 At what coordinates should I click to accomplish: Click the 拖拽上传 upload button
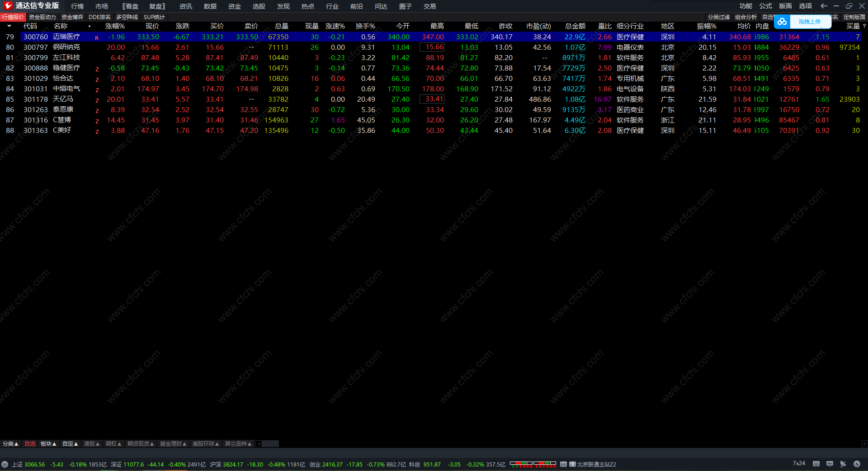coord(810,21)
